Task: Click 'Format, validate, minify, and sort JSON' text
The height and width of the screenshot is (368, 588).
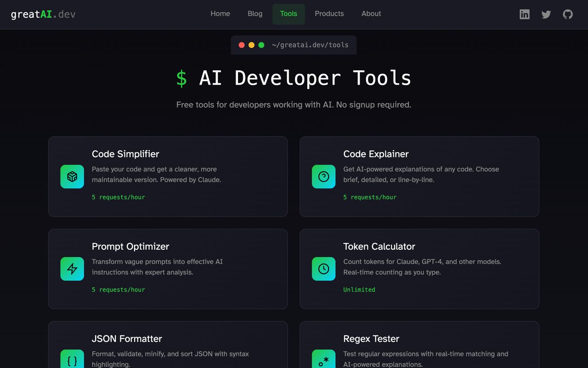Action: (x=170, y=359)
